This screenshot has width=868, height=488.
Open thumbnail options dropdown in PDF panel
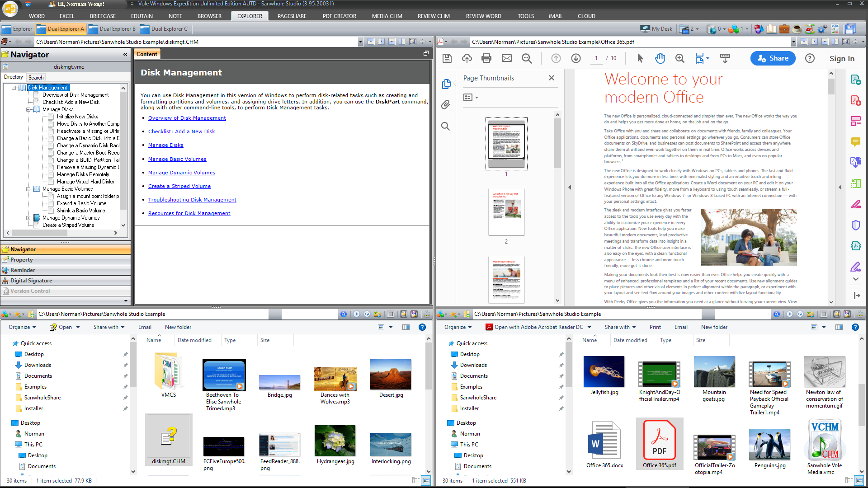coord(471,97)
